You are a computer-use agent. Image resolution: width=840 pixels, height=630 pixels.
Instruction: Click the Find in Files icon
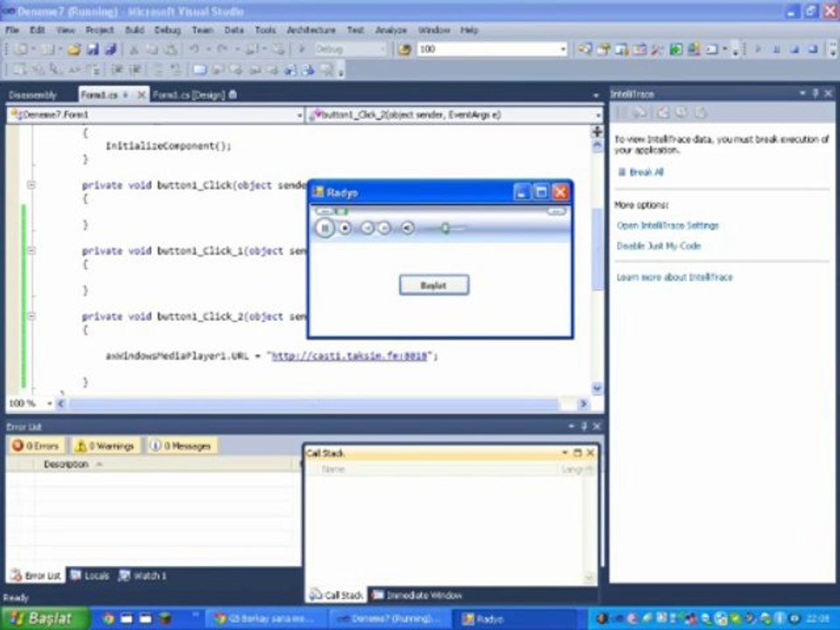pyautogui.click(x=404, y=50)
